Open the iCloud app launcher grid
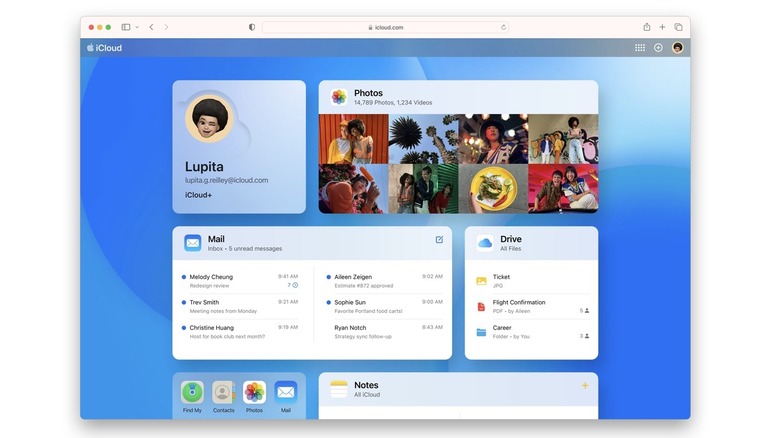Viewport: 780px width, 438px height. tap(640, 48)
